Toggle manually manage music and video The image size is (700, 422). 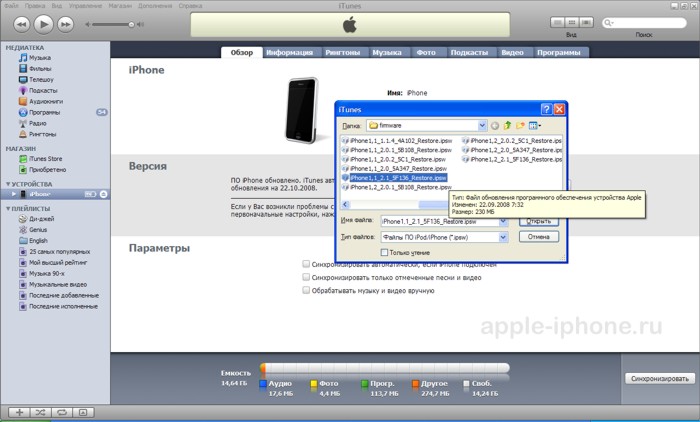point(306,290)
